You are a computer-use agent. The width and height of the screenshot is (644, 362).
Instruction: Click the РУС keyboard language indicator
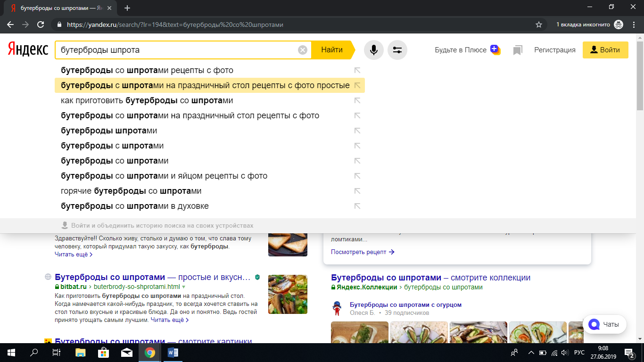point(579,353)
